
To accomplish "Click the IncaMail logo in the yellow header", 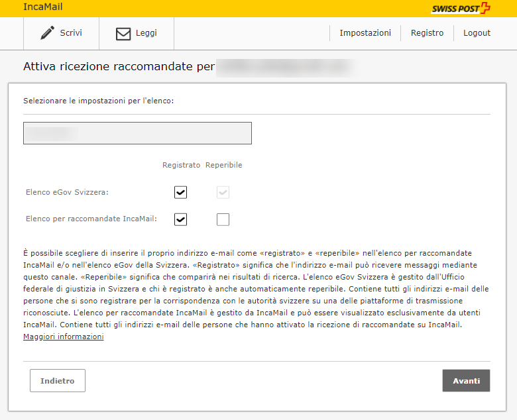I will point(43,7).
